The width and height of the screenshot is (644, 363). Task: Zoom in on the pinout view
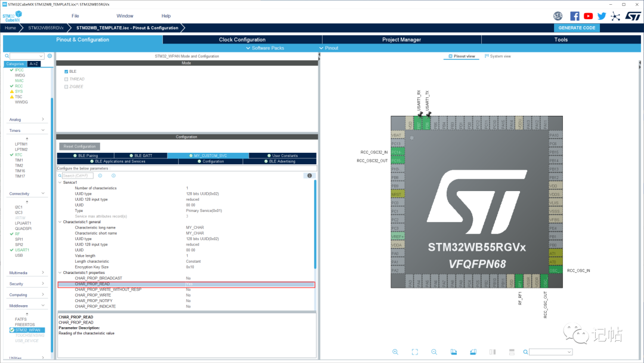tap(395, 352)
